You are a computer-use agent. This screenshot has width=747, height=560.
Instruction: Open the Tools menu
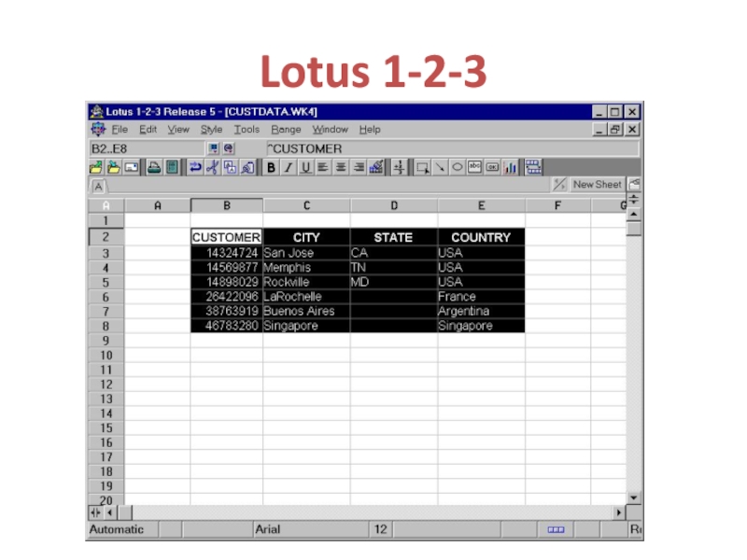(x=247, y=130)
